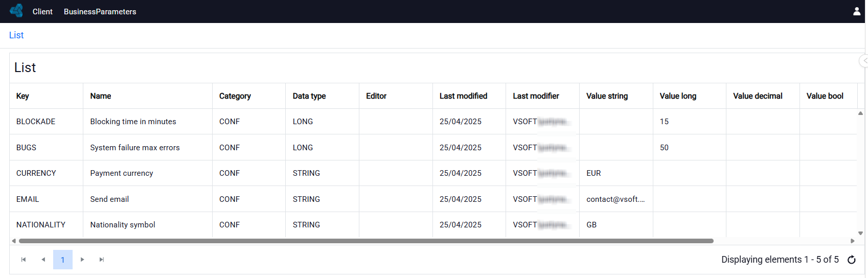Viewport: 868px width, 278px height.
Task: Select the CURRENCY row
Action: tap(433, 173)
